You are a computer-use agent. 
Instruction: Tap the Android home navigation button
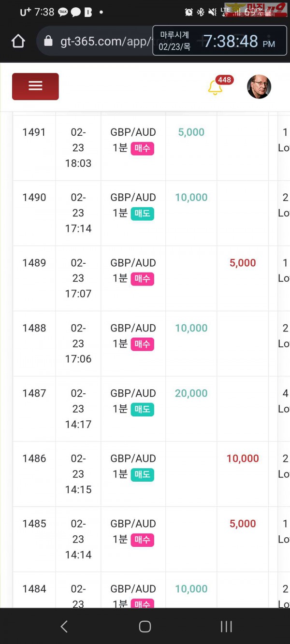tap(145, 627)
